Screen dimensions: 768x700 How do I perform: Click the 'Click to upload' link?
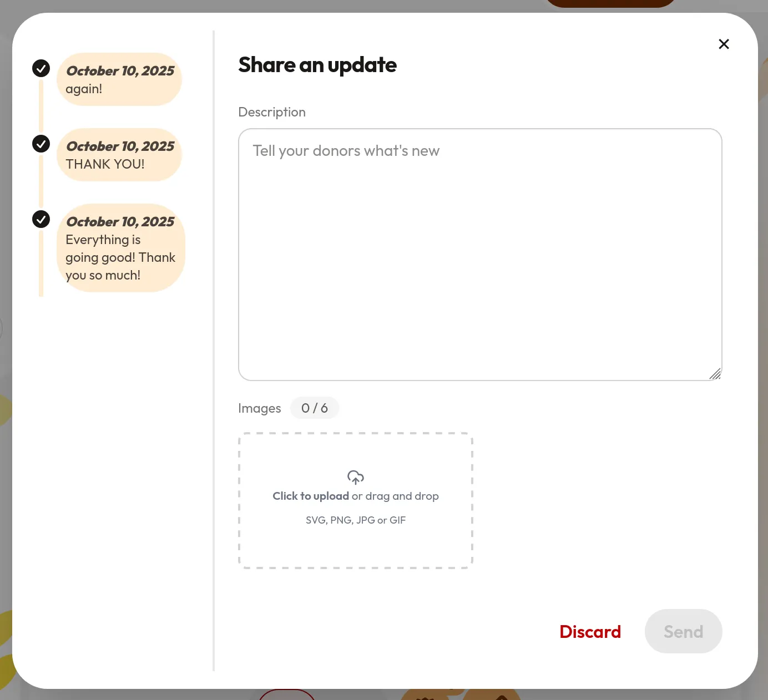311,496
